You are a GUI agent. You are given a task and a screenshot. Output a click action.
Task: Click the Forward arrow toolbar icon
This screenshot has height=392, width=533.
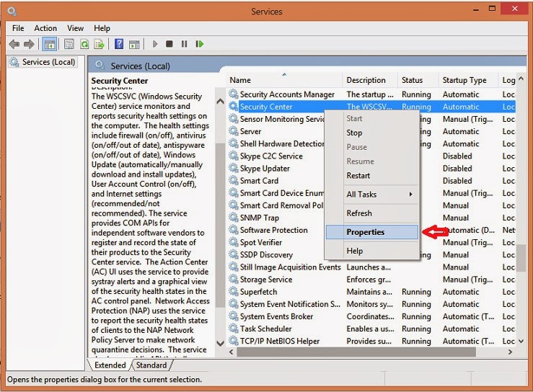pyautogui.click(x=29, y=44)
